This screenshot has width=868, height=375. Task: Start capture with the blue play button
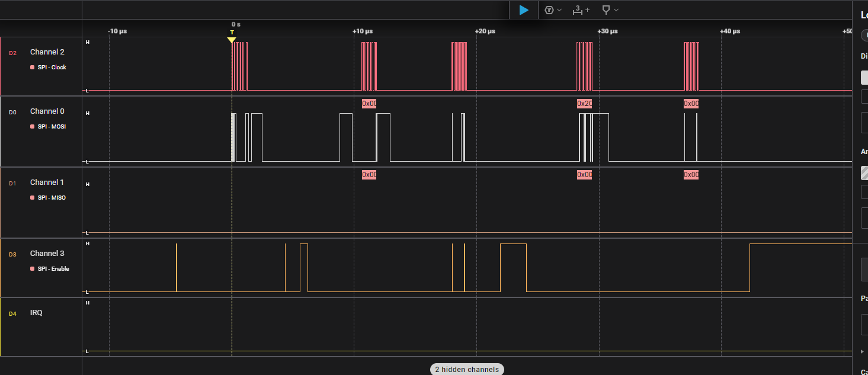coord(523,10)
